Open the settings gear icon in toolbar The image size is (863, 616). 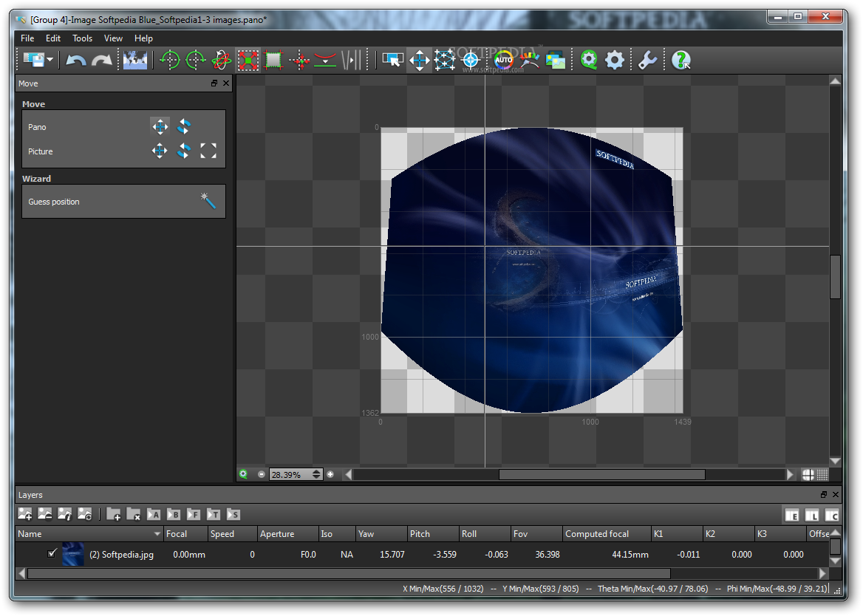click(x=615, y=60)
